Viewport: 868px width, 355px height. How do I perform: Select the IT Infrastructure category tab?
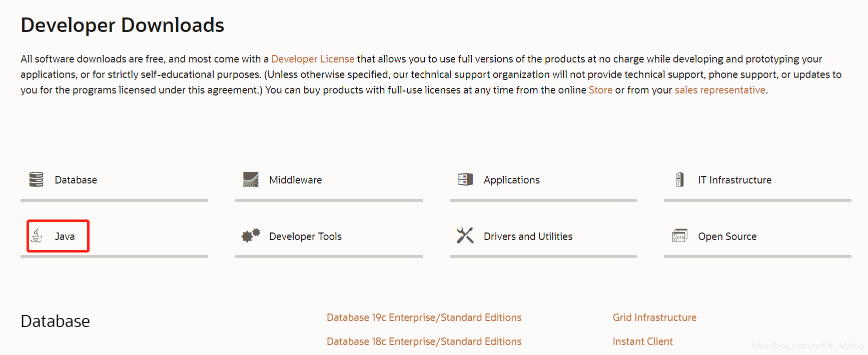tap(757, 180)
